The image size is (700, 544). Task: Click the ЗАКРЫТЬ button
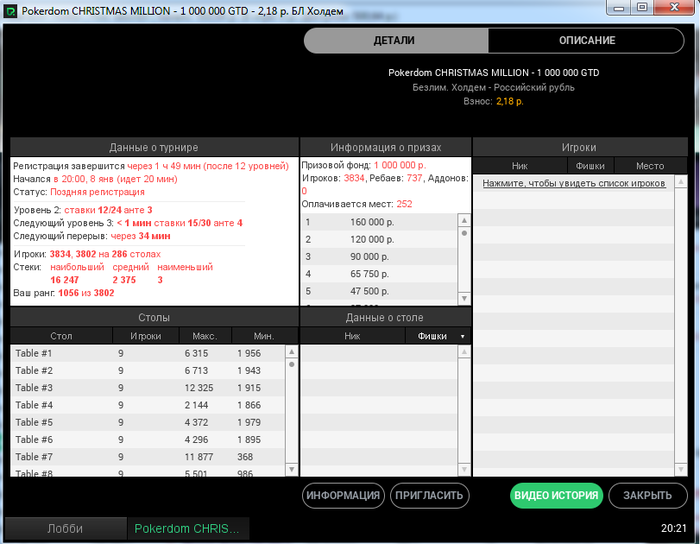point(647,495)
